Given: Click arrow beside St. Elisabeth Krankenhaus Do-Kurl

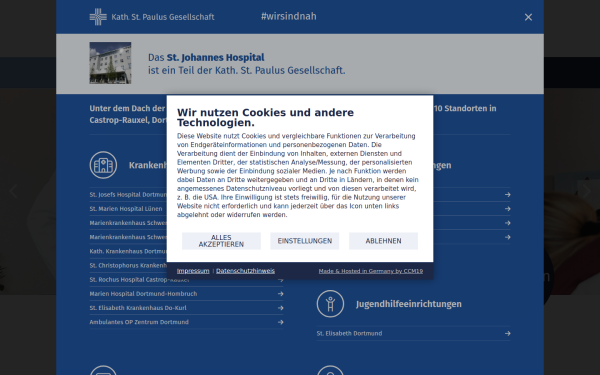Looking at the screenshot, I should coord(280,308).
